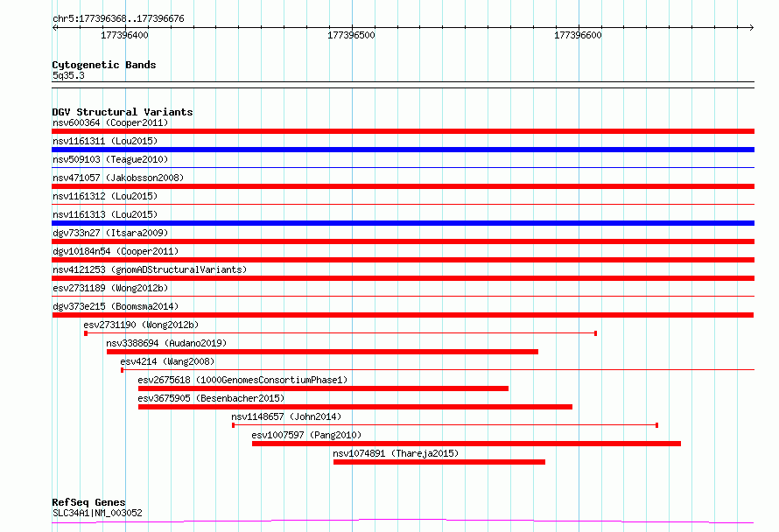Select the blue bar under nsv1161311 (Lou2015)

[403, 150]
